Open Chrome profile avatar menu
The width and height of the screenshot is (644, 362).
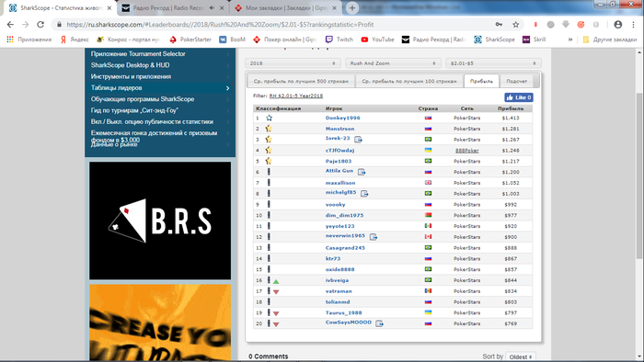click(x=617, y=25)
